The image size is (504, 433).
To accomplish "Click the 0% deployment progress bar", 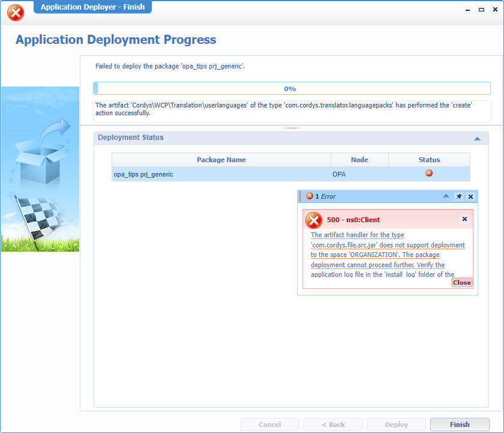I will (291, 89).
